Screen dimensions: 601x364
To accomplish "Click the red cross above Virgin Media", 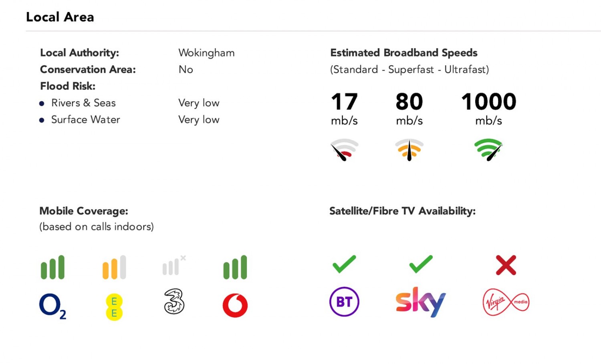I will [506, 265].
